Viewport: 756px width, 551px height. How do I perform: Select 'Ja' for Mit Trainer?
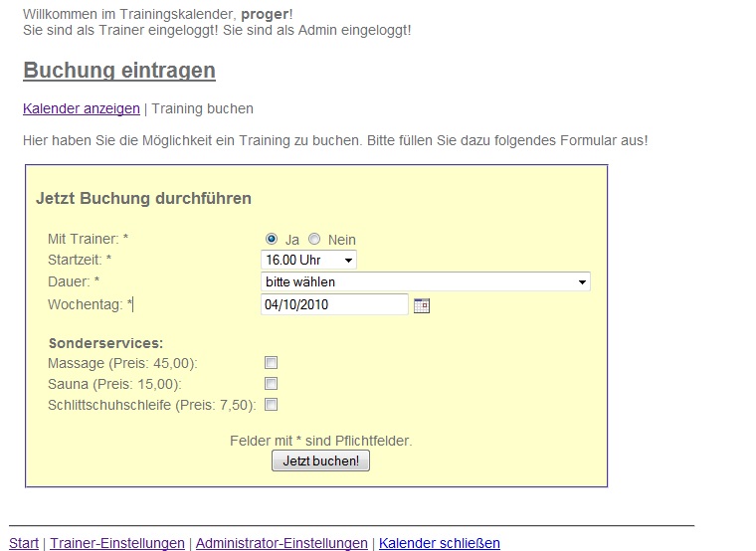[272, 239]
